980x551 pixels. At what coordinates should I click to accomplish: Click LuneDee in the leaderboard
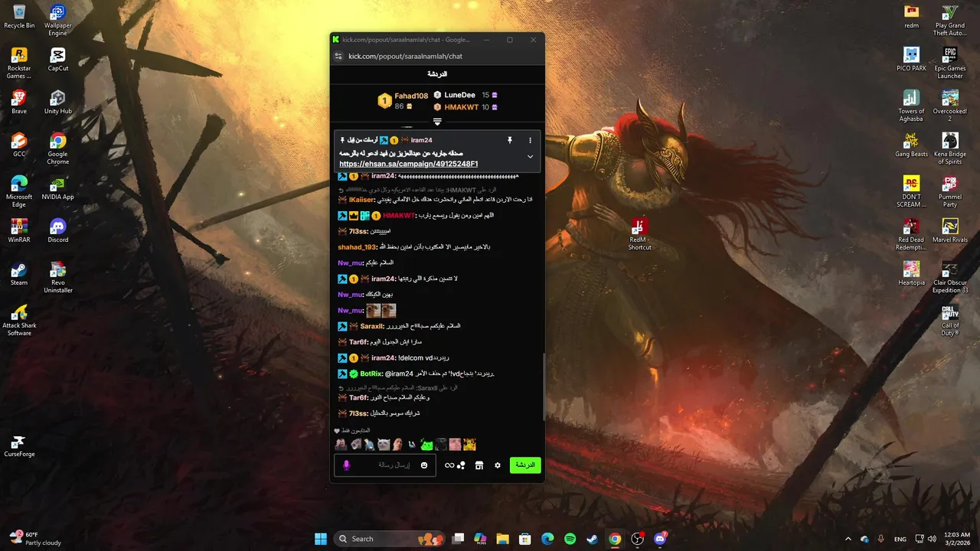459,95
